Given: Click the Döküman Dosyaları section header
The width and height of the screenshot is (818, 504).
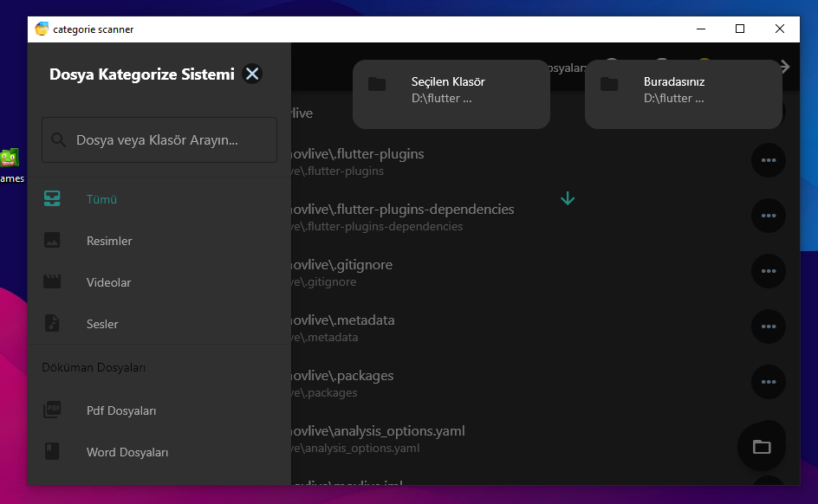Looking at the screenshot, I should 94,367.
